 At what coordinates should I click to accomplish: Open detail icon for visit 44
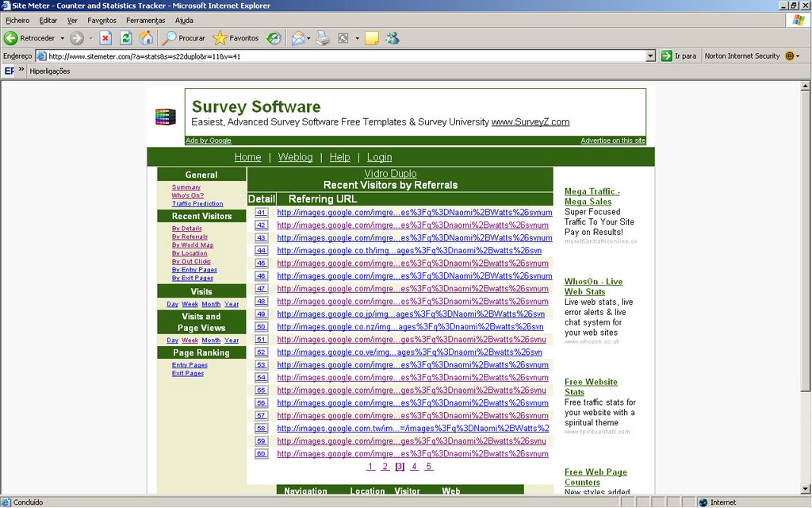point(262,250)
